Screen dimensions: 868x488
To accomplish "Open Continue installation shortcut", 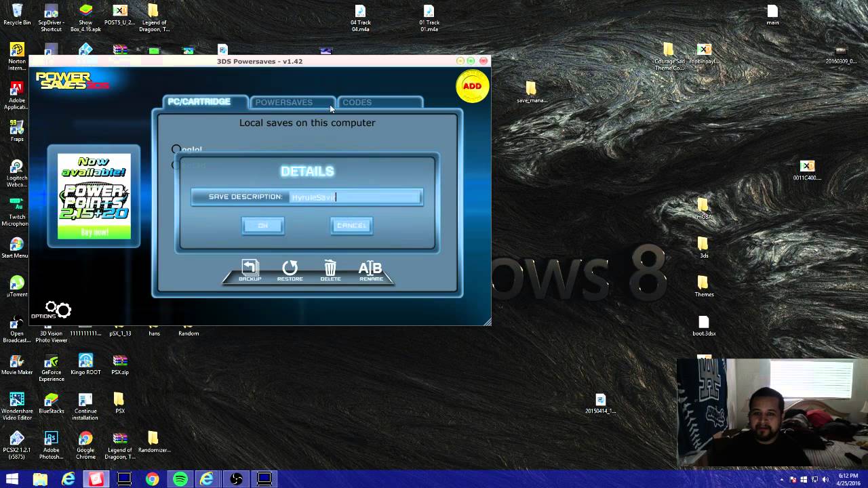I will pyautogui.click(x=85, y=407).
